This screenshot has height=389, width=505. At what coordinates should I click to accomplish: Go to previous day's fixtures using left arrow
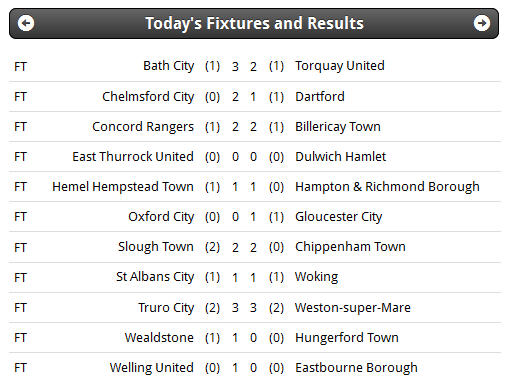(x=26, y=23)
